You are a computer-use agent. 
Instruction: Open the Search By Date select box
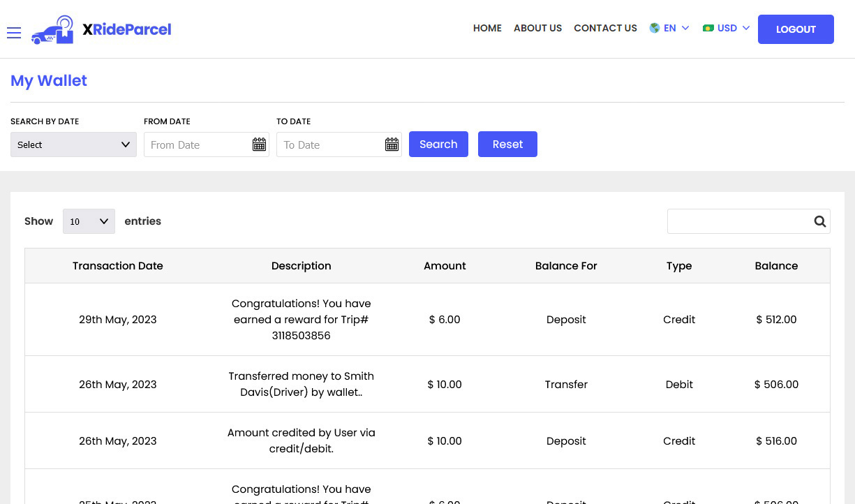(x=73, y=144)
